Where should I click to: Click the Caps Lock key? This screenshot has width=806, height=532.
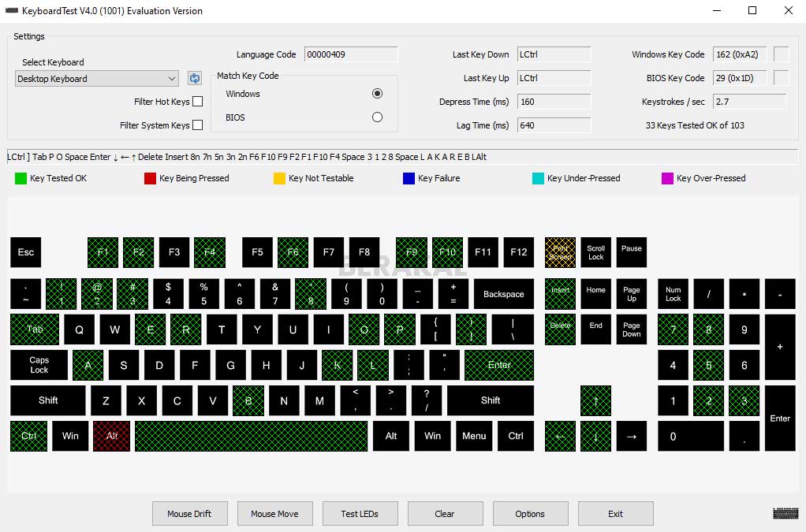point(38,365)
